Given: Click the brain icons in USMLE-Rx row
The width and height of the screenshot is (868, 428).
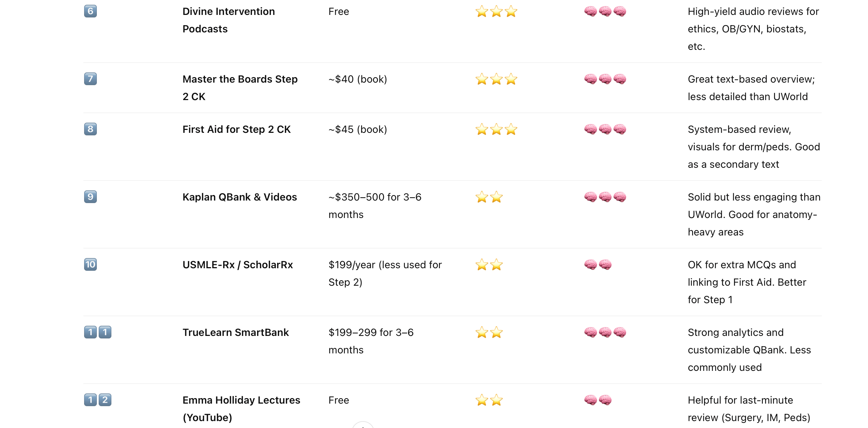Looking at the screenshot, I should point(598,265).
